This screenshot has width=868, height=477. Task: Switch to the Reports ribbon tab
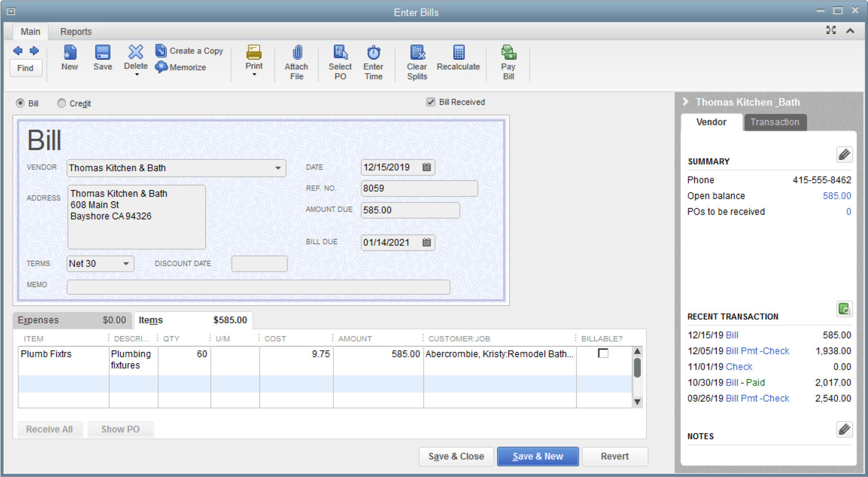pyautogui.click(x=76, y=32)
